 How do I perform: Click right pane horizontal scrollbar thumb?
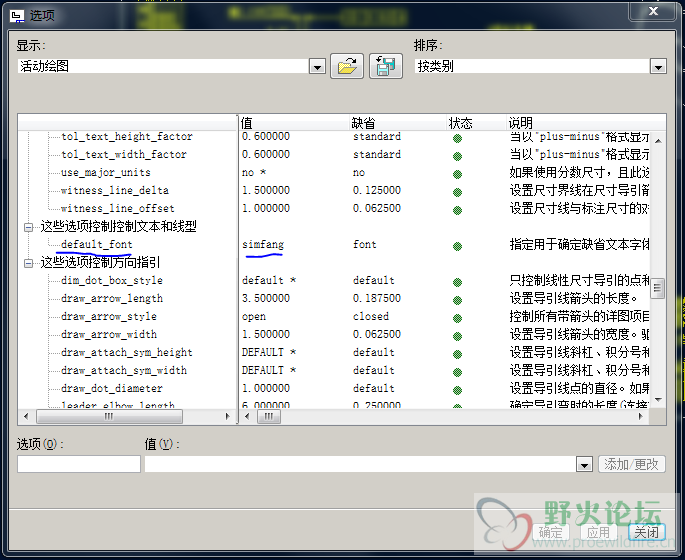coord(269,416)
